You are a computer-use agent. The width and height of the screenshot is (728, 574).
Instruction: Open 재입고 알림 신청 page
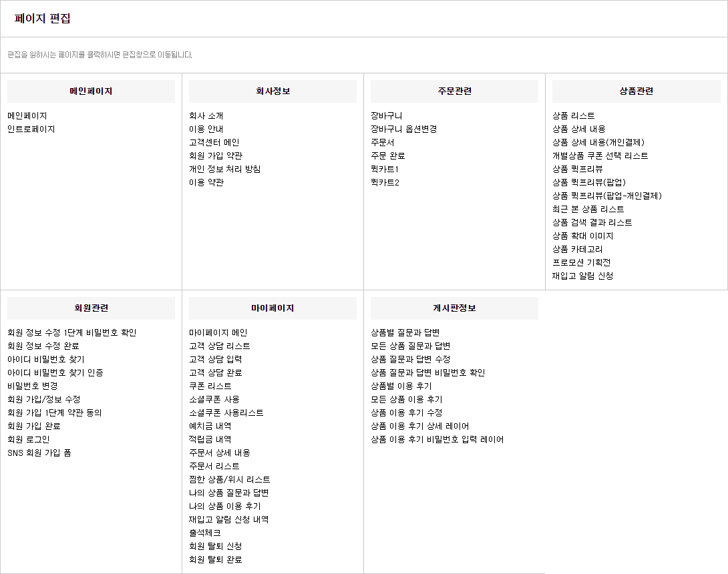coord(582,276)
